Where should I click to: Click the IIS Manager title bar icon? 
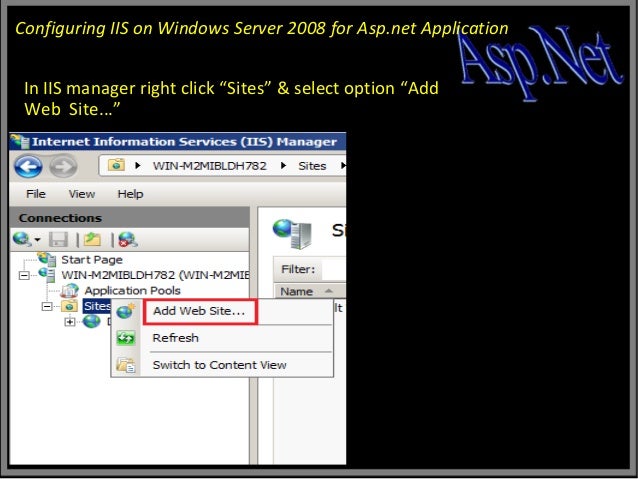click(20, 142)
